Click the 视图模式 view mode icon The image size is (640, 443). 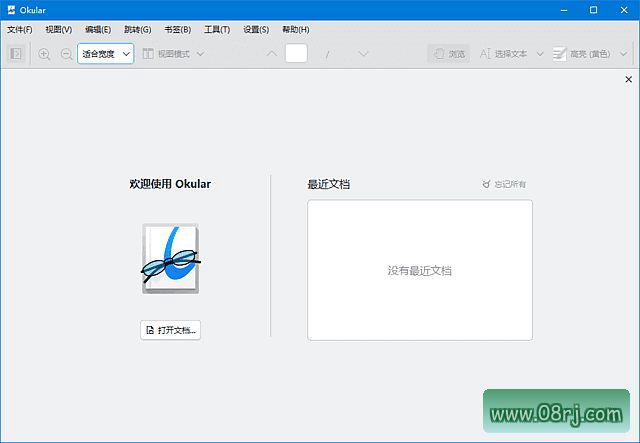coord(148,53)
